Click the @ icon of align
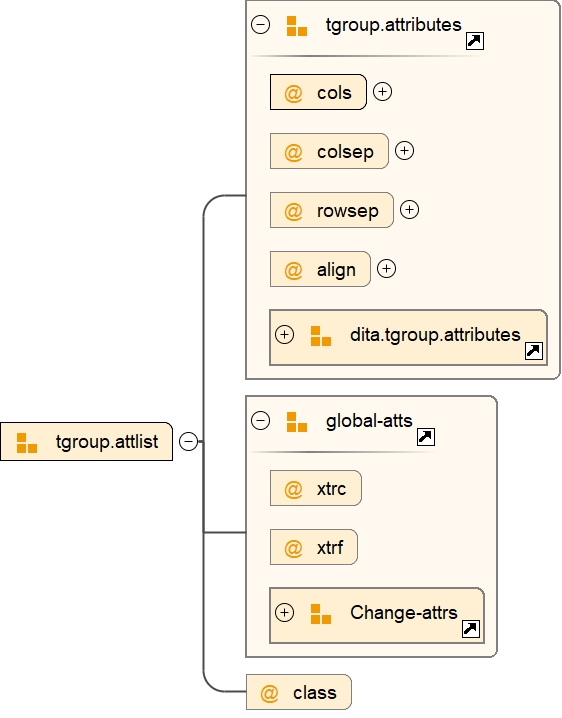This screenshot has width=562, height=718. click(293, 270)
